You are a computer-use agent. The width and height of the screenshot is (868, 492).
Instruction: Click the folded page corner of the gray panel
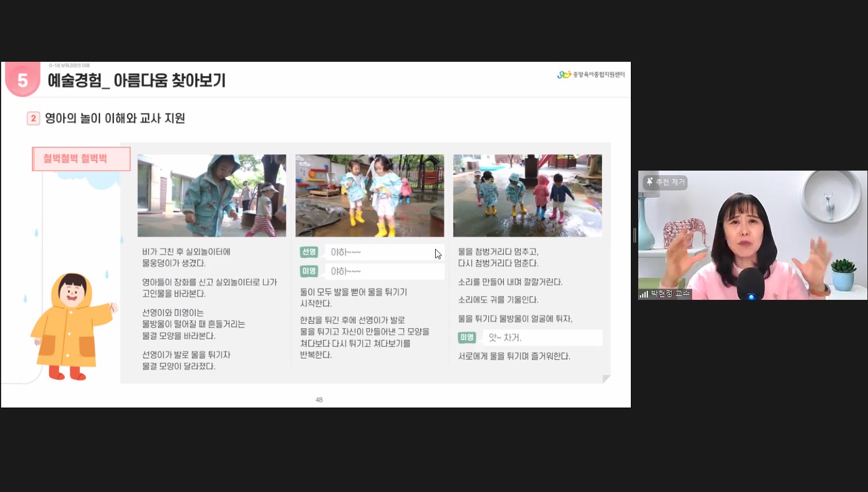[606, 379]
